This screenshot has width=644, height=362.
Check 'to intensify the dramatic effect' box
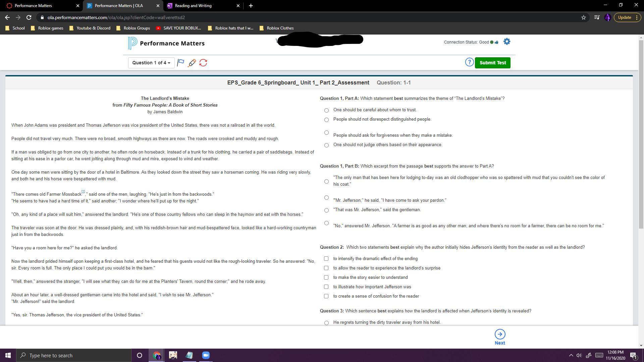(x=326, y=259)
